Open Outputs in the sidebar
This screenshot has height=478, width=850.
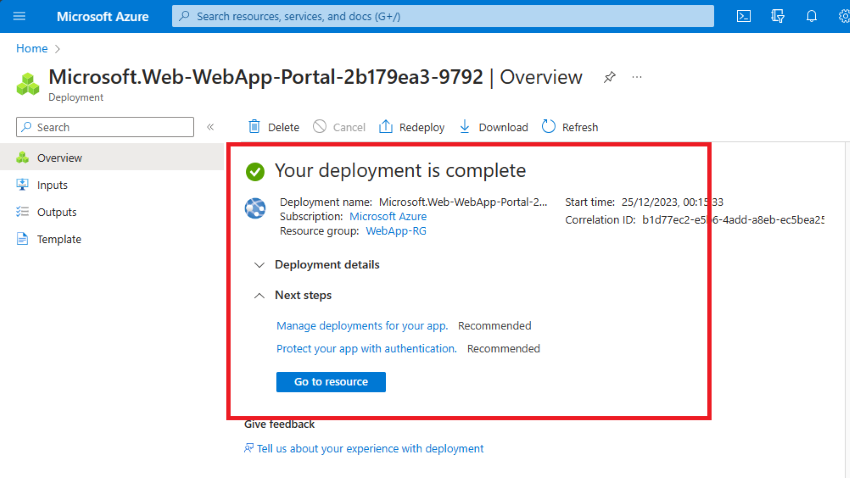(x=56, y=212)
